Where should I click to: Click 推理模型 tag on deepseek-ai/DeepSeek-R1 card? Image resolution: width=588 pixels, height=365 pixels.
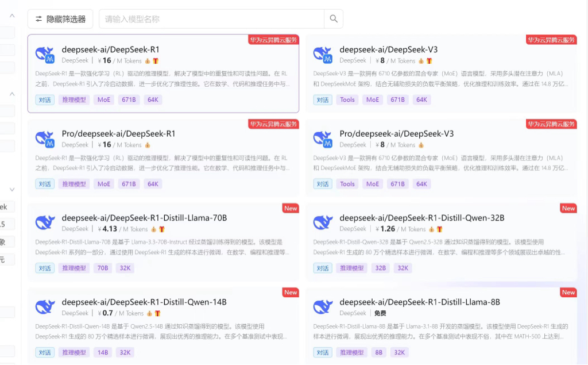coord(74,100)
